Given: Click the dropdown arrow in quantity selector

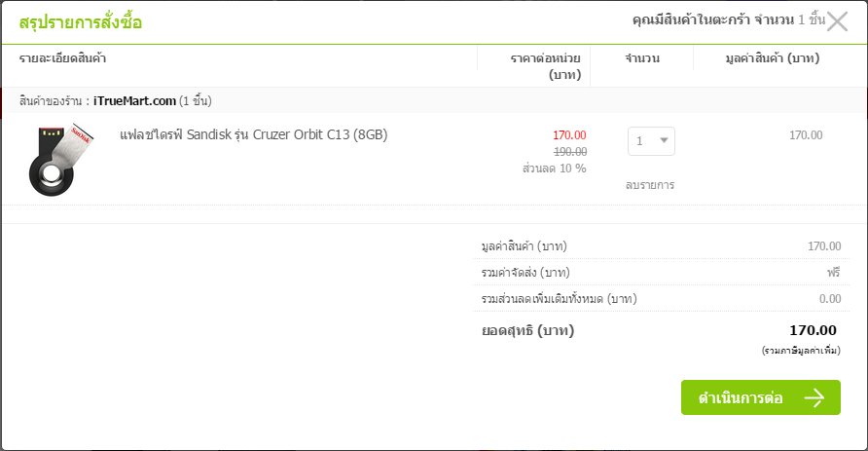Looking at the screenshot, I should coord(664,140).
